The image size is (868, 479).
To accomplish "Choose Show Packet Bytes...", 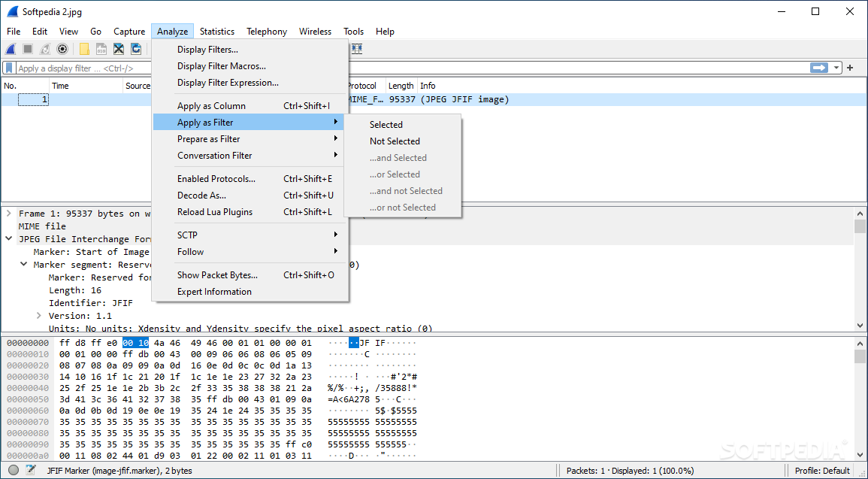I will [x=250, y=275].
